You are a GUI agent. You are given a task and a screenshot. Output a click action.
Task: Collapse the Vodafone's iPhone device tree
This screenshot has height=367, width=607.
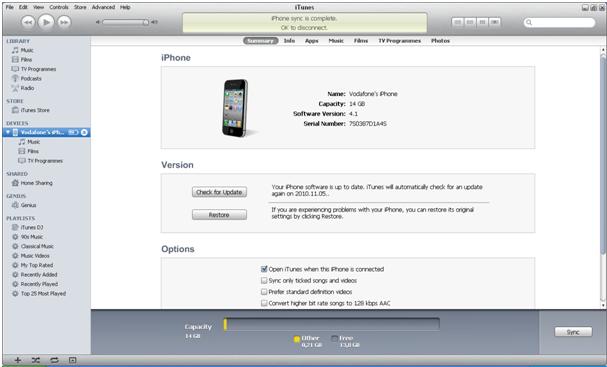pos(8,132)
